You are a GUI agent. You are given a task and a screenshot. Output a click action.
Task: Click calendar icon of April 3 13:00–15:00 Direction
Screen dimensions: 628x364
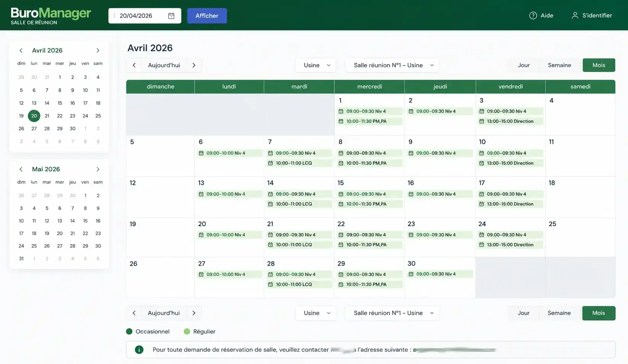[482, 121]
